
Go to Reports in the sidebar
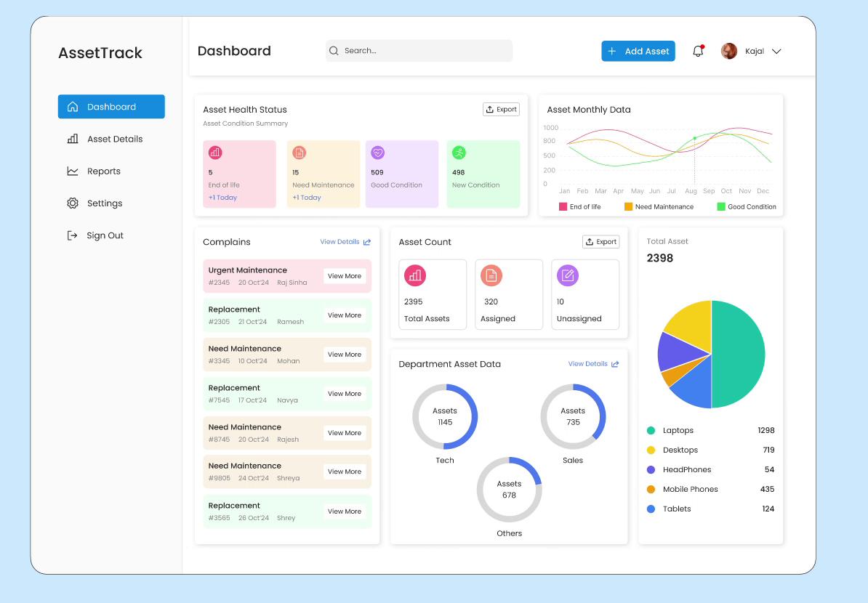(103, 171)
